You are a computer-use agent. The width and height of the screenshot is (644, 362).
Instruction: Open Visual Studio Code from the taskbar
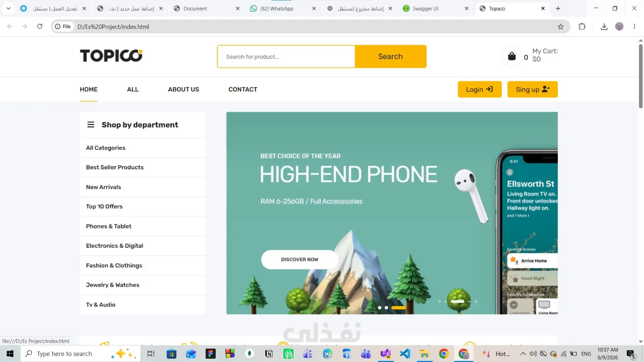pyautogui.click(x=405, y=354)
